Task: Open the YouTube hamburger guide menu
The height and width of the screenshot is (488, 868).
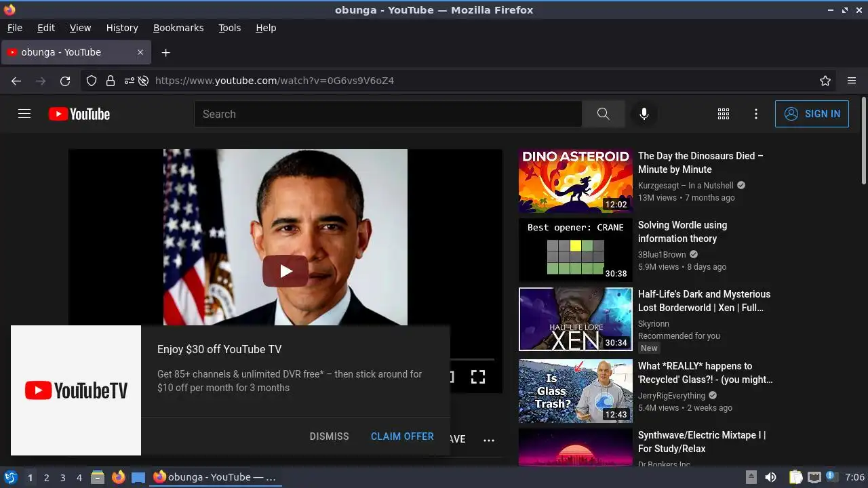Action: click(x=24, y=114)
